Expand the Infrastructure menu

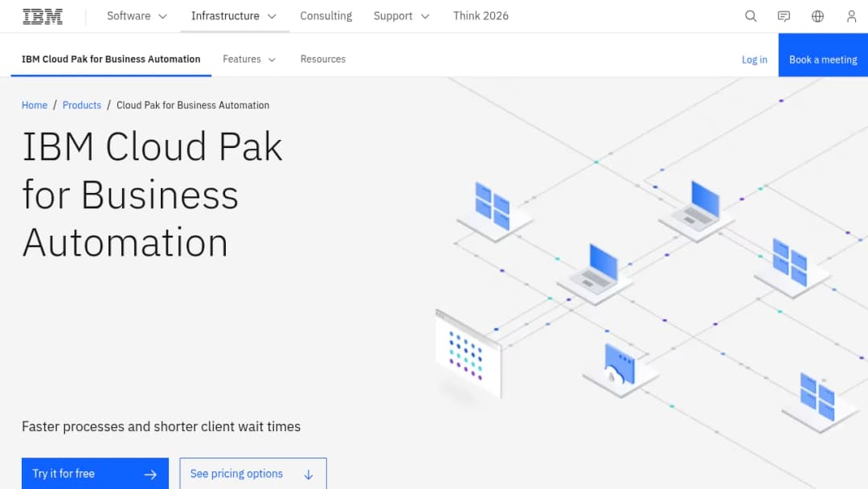pyautogui.click(x=234, y=16)
